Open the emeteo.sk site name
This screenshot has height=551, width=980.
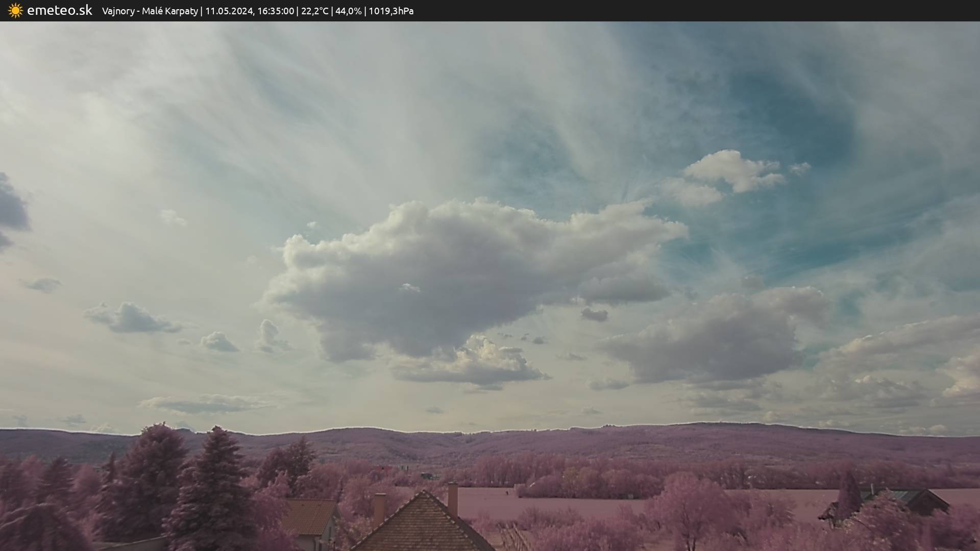59,11
